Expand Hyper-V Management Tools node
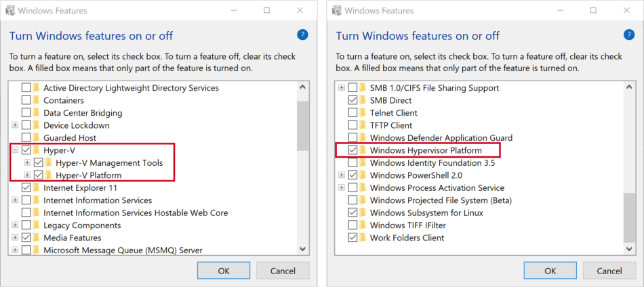The image size is (644, 287). click(x=28, y=162)
